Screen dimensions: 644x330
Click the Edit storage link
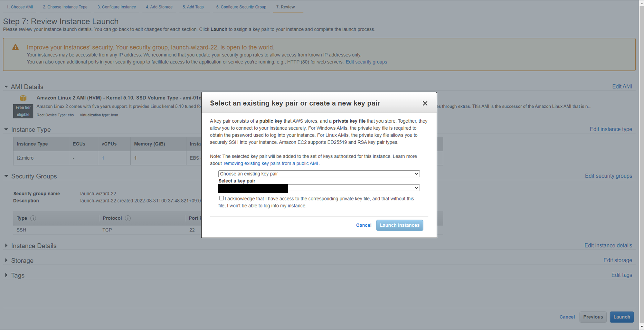(618, 260)
